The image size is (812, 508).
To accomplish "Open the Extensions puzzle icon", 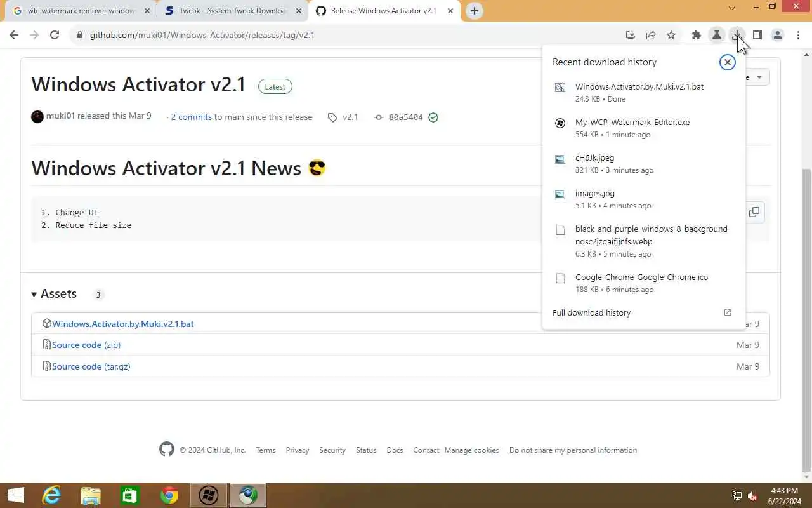I will (x=697, y=35).
